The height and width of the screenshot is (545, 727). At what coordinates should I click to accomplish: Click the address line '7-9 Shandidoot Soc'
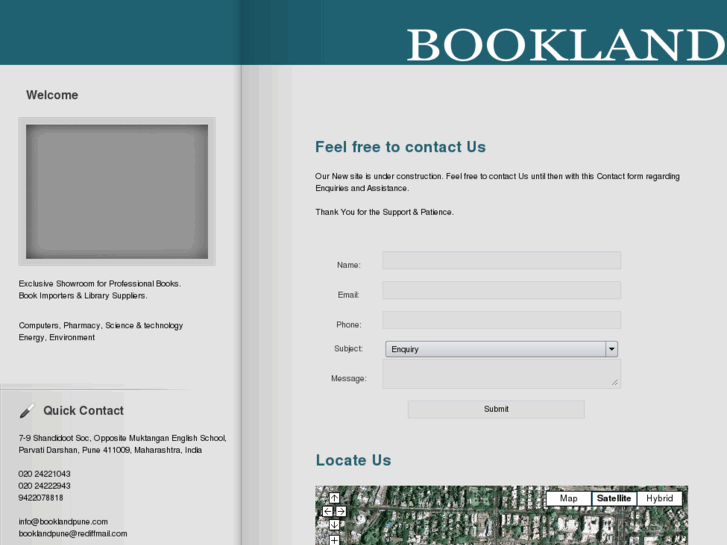click(122, 438)
